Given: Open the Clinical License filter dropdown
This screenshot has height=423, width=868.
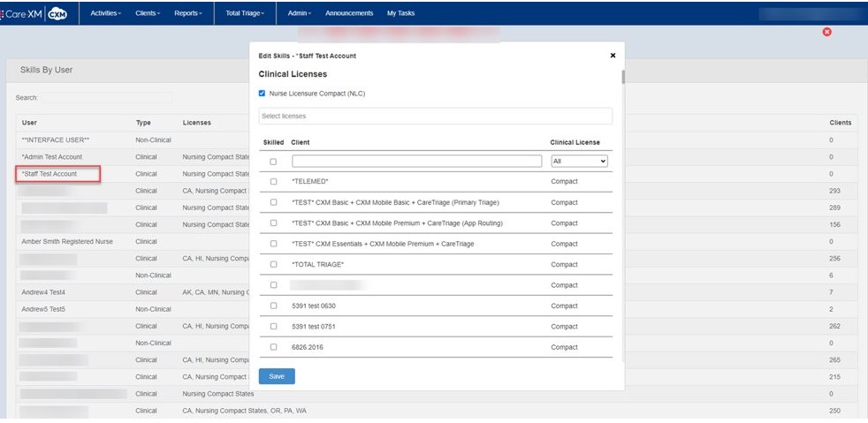Looking at the screenshot, I should coord(578,162).
